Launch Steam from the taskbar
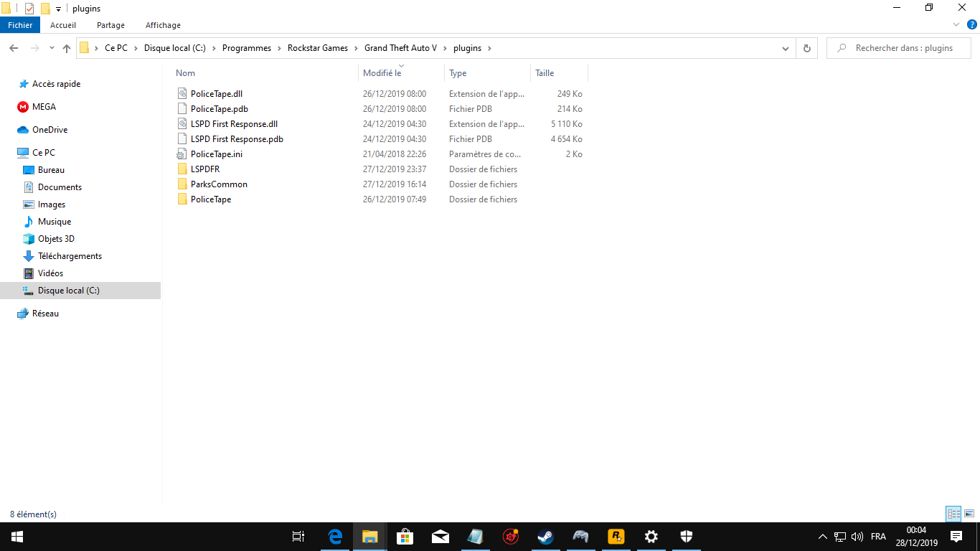Screen dimensions: 980x551 click(x=546, y=537)
